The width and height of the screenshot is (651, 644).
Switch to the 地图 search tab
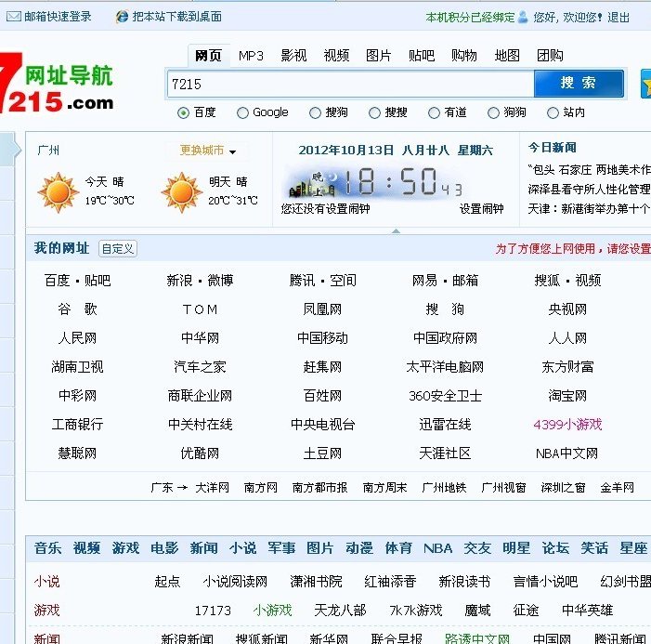pyautogui.click(x=507, y=55)
